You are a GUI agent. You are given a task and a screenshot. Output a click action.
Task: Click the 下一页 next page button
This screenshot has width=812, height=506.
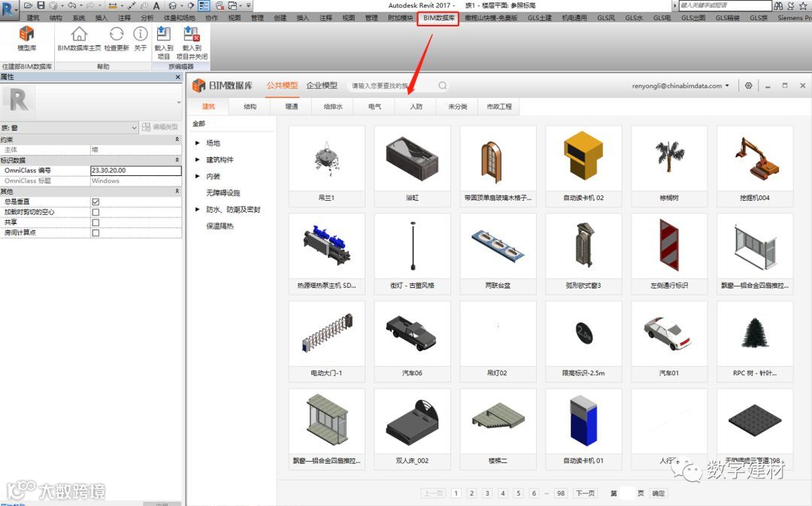pos(586,493)
